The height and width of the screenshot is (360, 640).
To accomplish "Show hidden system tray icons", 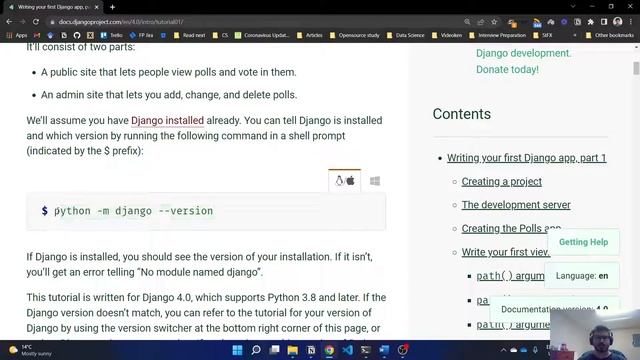I will [x=503, y=350].
